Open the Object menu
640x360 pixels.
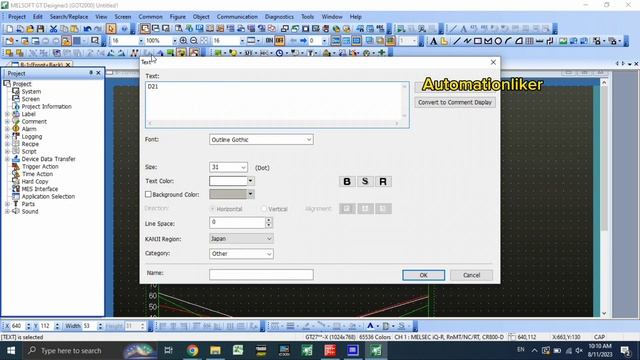(201, 17)
